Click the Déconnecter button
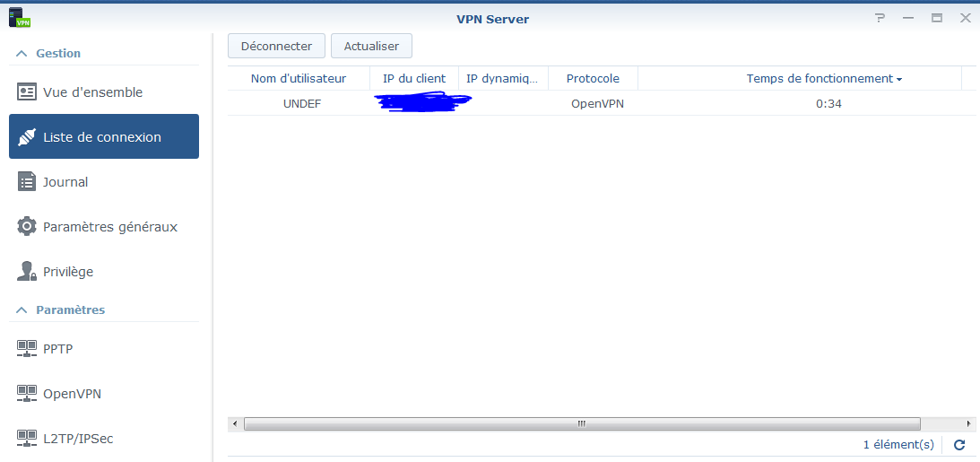The height and width of the screenshot is (462, 980). coord(276,47)
